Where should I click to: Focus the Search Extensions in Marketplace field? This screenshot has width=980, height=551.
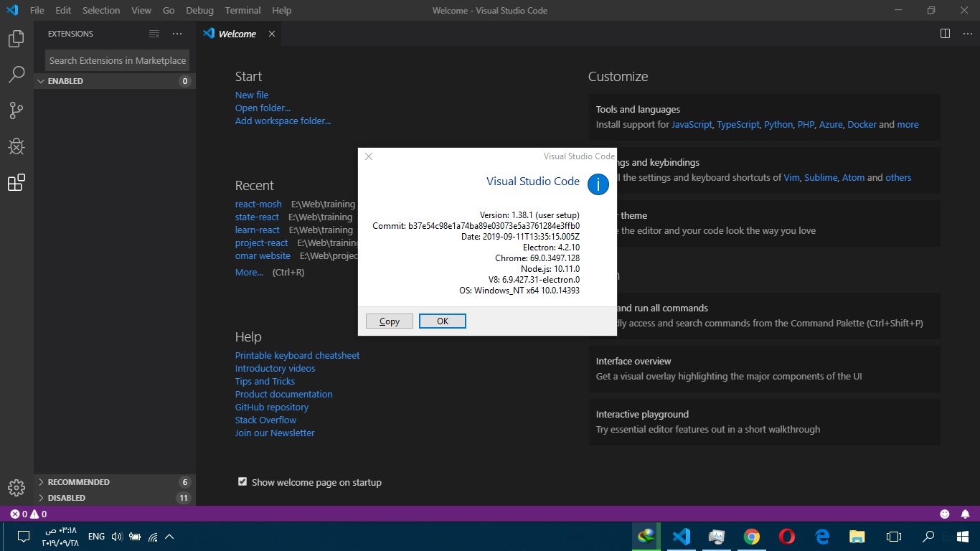(x=118, y=60)
